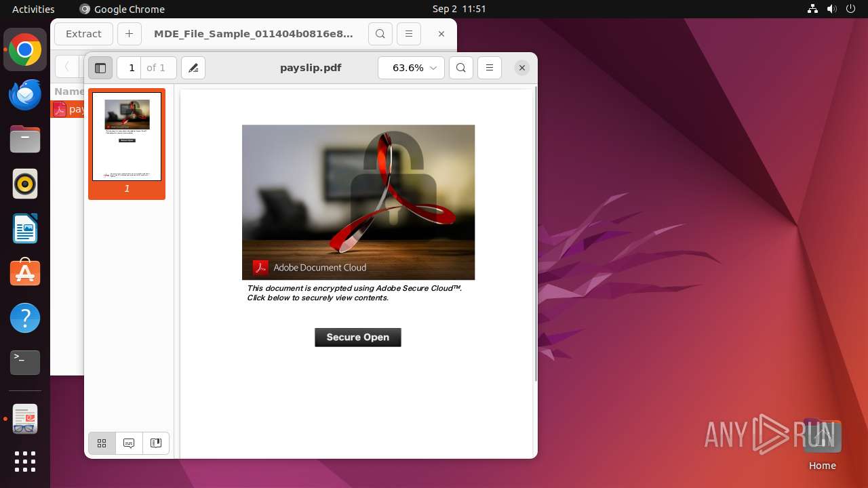Open search in archive manager window

pyautogui.click(x=380, y=34)
